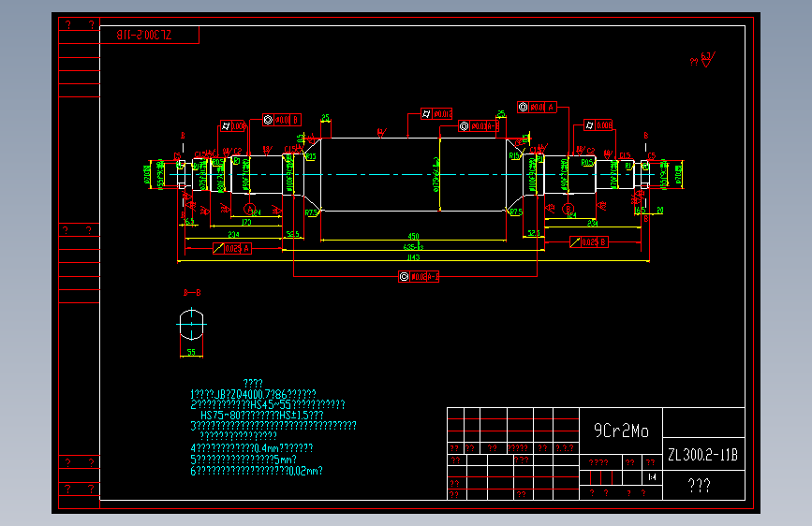Click left 25 dimension above roll body

(x=325, y=118)
